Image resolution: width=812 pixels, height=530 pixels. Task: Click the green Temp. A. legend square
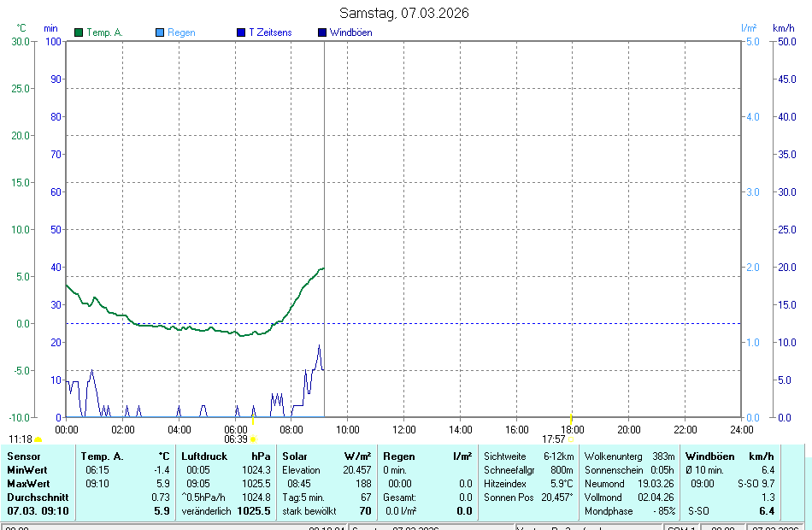pyautogui.click(x=79, y=32)
